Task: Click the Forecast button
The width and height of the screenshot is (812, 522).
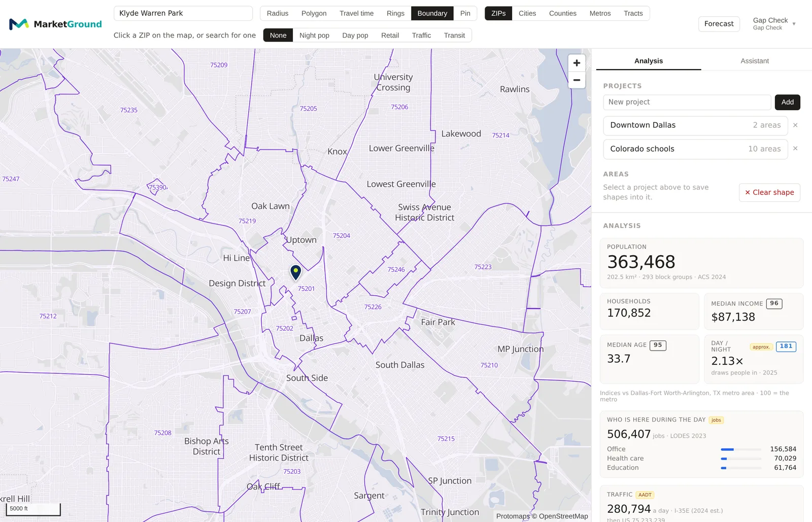Action: tap(719, 24)
